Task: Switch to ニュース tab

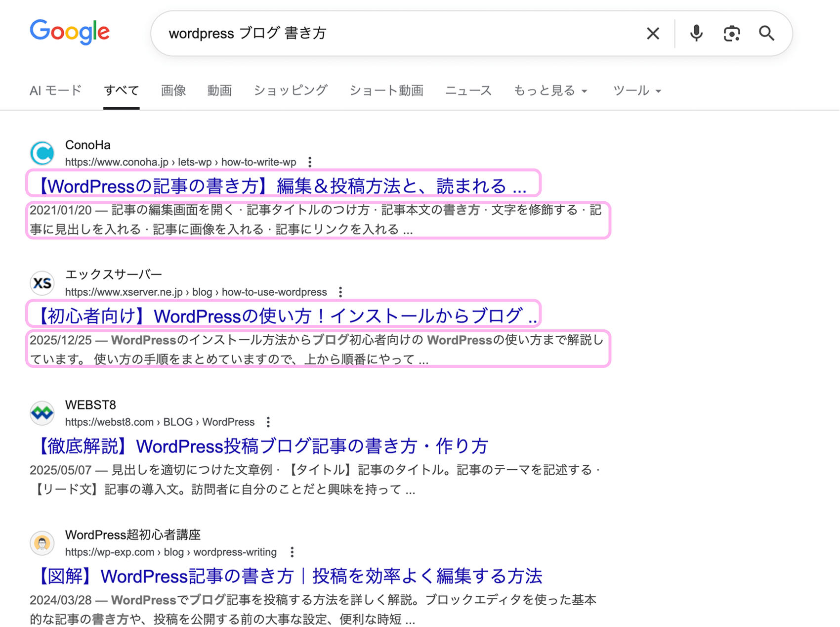Action: pyautogui.click(x=468, y=90)
